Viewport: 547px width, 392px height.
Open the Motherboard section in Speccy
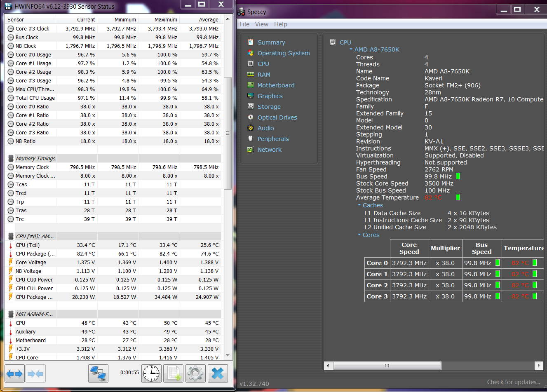pos(276,85)
